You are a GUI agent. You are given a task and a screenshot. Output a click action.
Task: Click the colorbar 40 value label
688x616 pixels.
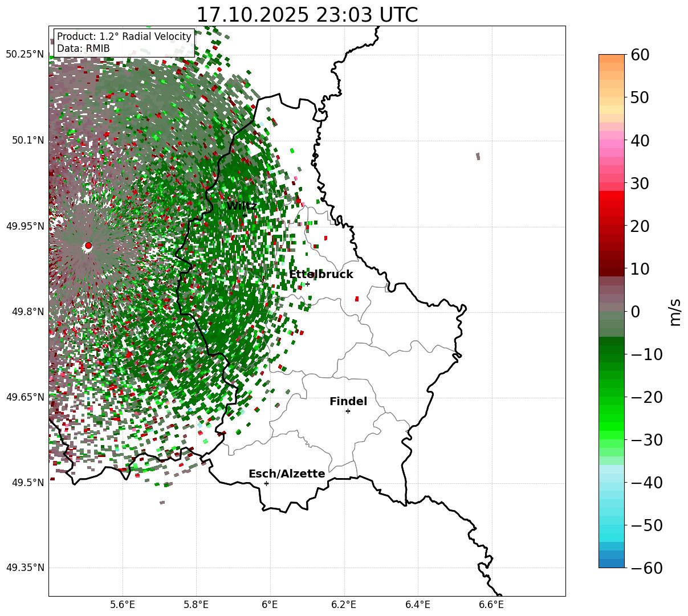tap(639, 140)
